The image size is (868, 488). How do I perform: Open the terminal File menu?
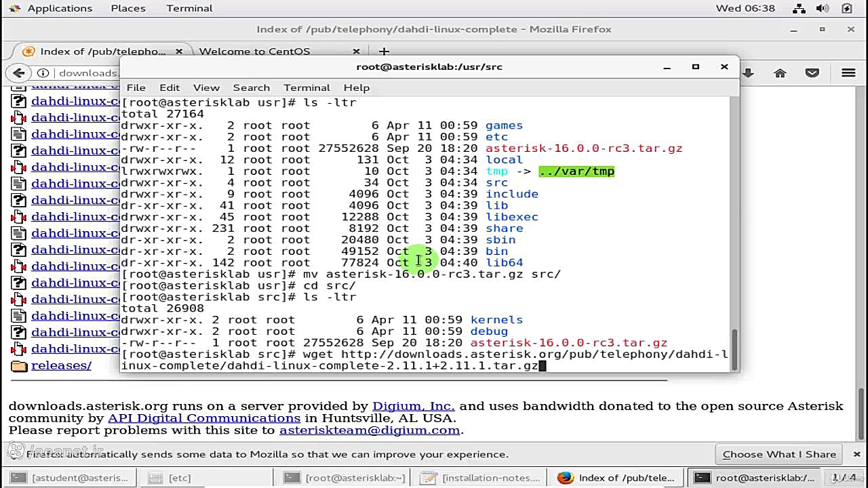pyautogui.click(x=136, y=87)
